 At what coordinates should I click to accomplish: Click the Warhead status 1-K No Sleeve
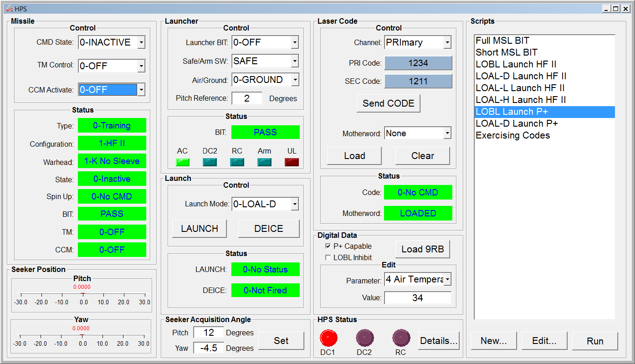(112, 161)
